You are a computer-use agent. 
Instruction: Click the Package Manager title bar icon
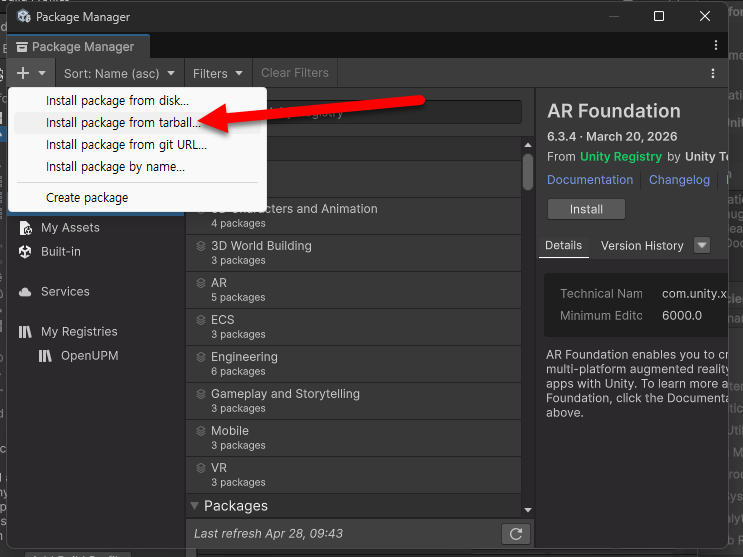24,17
